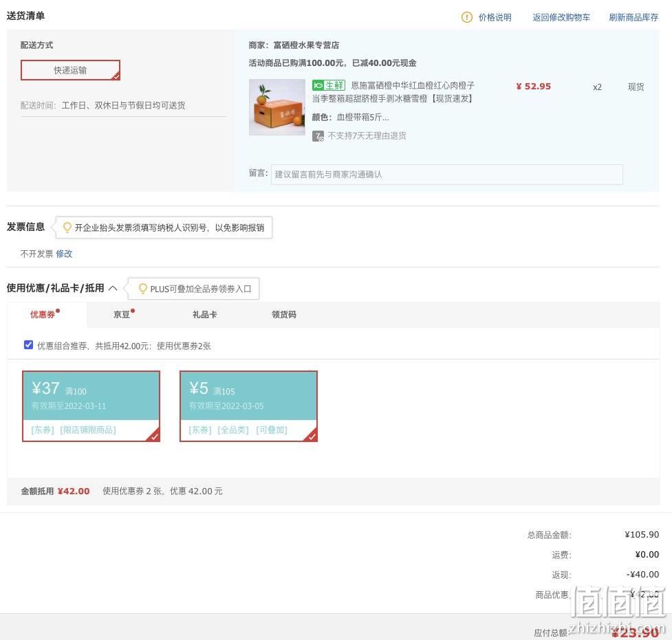This screenshot has width=672, height=640.
Task: Focus the 留言 message input field
Action: pyautogui.click(x=446, y=175)
